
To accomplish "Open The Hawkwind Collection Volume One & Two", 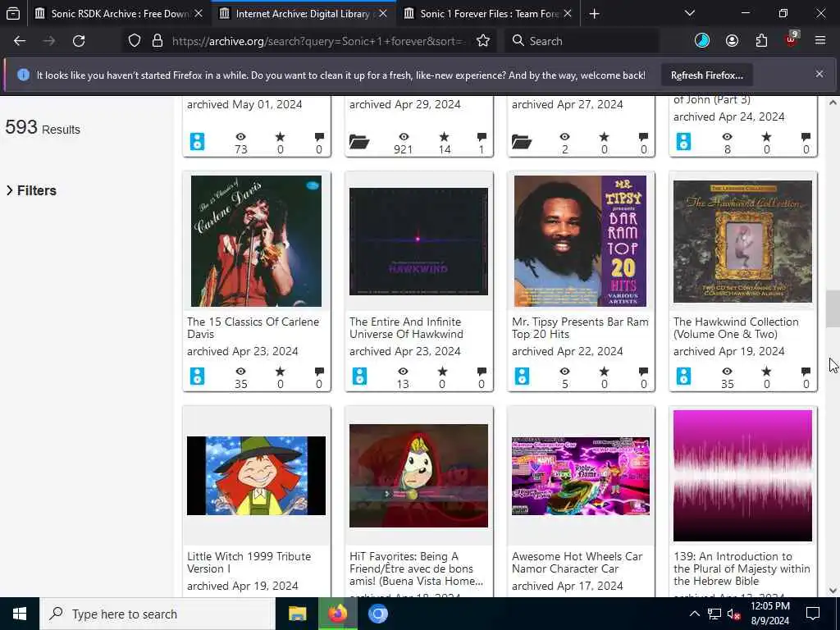I will tap(736, 328).
